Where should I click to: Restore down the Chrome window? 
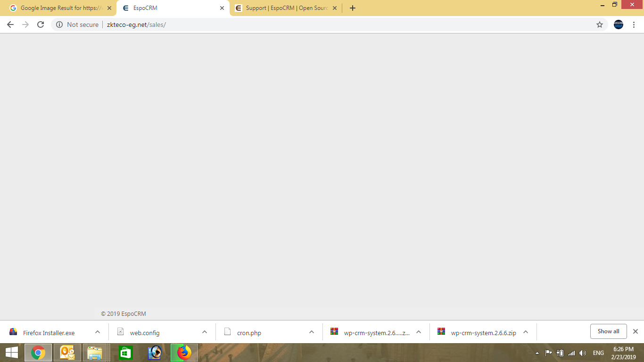(615, 5)
